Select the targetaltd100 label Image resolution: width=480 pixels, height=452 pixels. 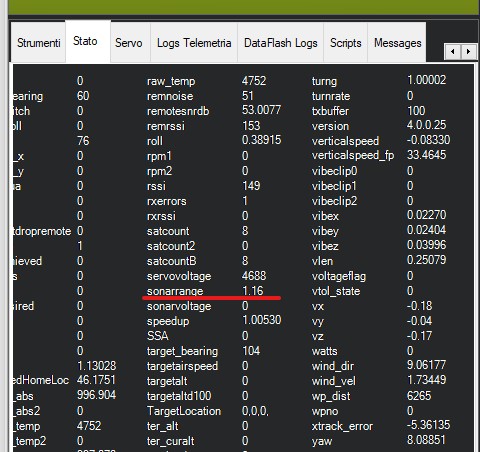[x=179, y=396]
